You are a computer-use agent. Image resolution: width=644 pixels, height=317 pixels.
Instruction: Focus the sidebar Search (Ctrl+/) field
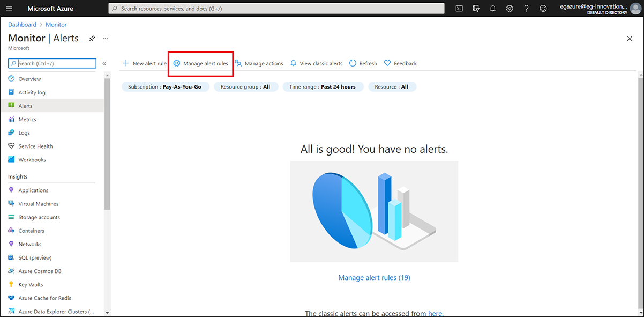pyautogui.click(x=52, y=63)
